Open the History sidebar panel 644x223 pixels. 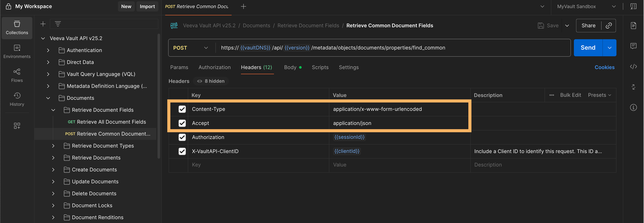coord(17,99)
